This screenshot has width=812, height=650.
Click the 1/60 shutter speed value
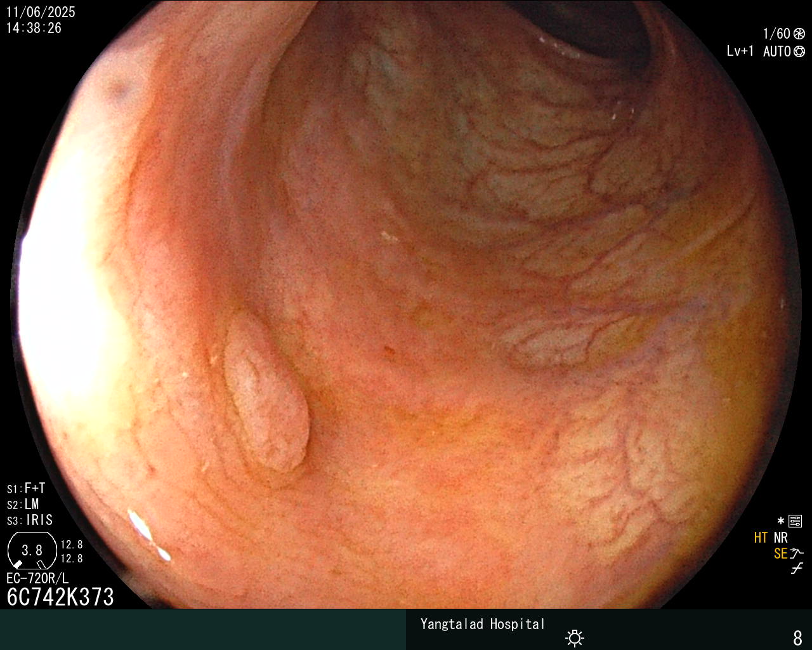[776, 34]
